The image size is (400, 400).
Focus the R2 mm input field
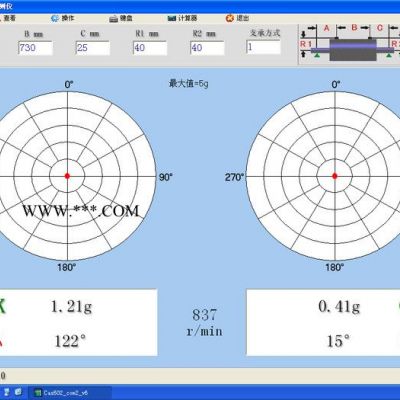click(207, 48)
